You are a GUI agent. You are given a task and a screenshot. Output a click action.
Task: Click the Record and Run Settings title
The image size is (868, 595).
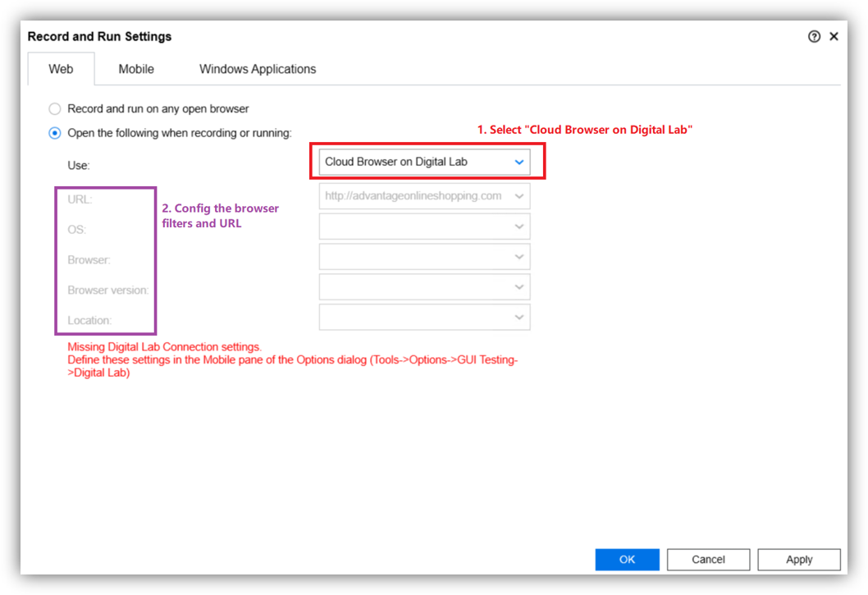pos(99,37)
